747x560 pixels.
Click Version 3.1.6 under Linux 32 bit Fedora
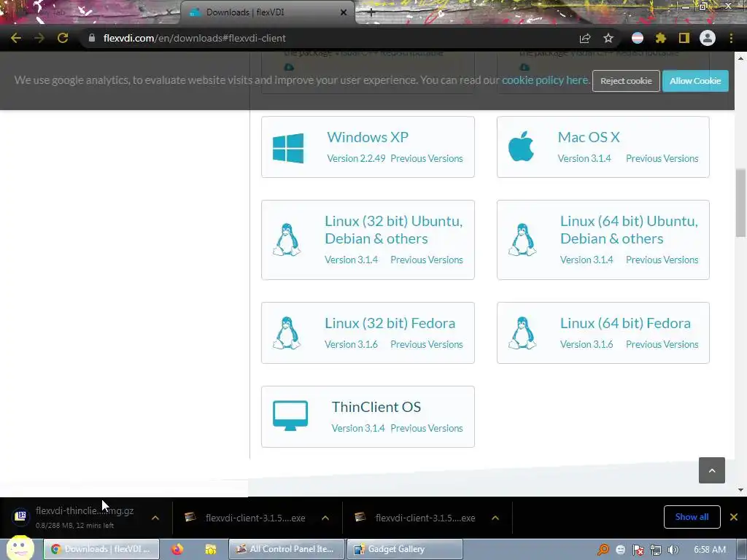pyautogui.click(x=351, y=344)
